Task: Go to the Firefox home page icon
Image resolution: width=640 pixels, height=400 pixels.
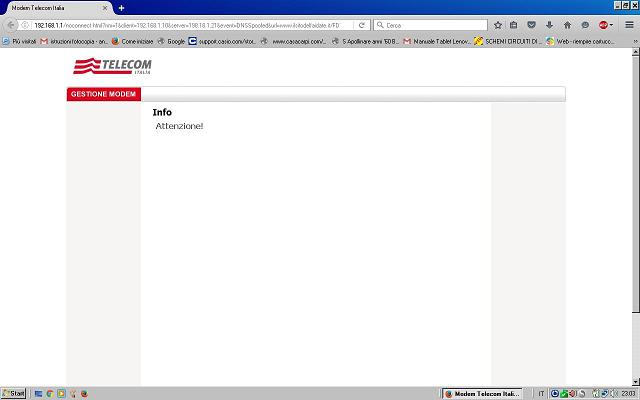Action: click(x=567, y=25)
